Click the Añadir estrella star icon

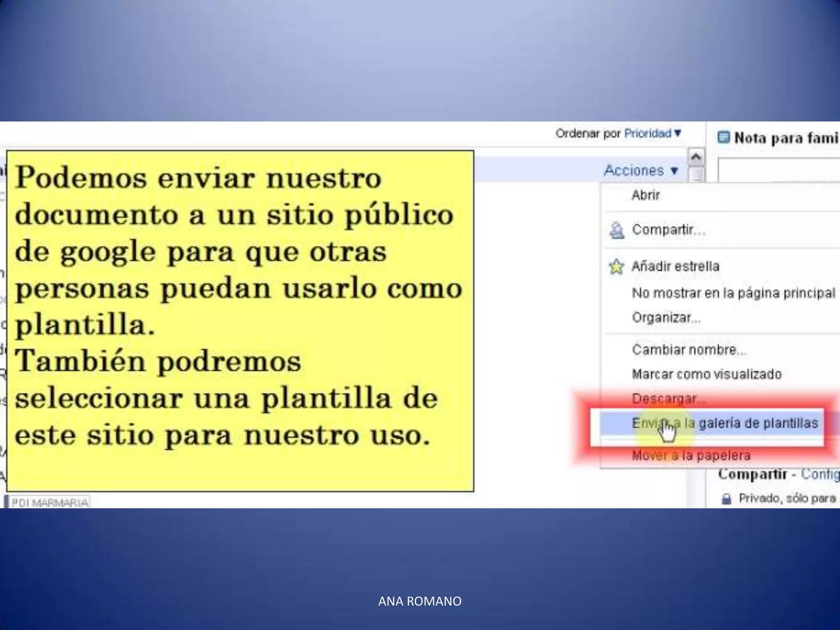[x=616, y=267]
